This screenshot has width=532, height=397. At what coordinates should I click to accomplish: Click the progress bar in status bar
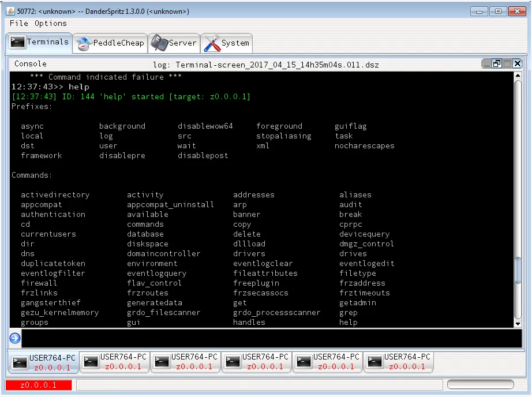tap(481, 384)
